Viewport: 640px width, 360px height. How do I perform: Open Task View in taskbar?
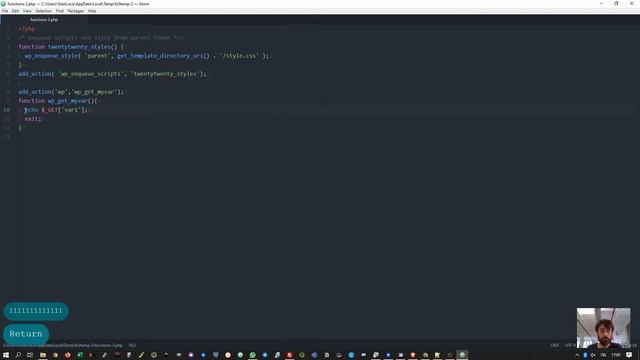(x=30, y=355)
